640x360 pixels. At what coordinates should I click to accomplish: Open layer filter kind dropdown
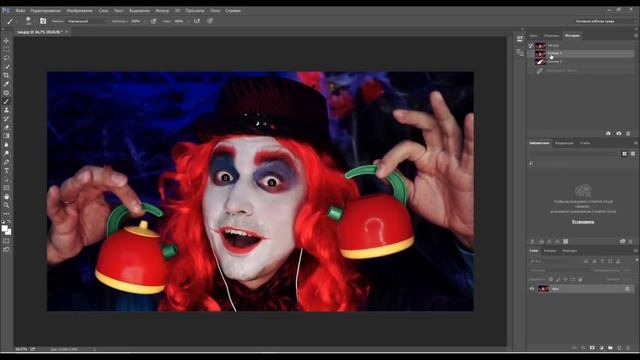click(x=548, y=261)
